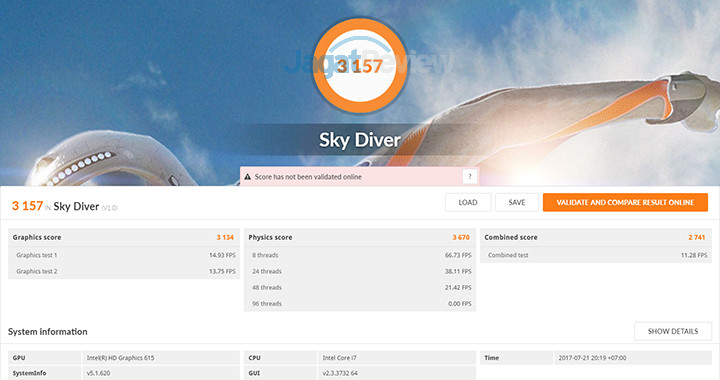Click the 66.73 FPS value

point(458,255)
